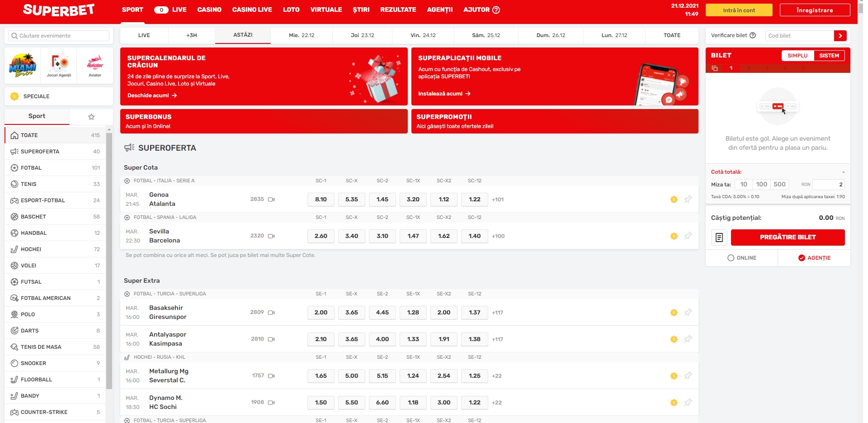Viewport: 868px width, 423px height.
Task: Click the Înregistrare button
Action: [x=815, y=10]
